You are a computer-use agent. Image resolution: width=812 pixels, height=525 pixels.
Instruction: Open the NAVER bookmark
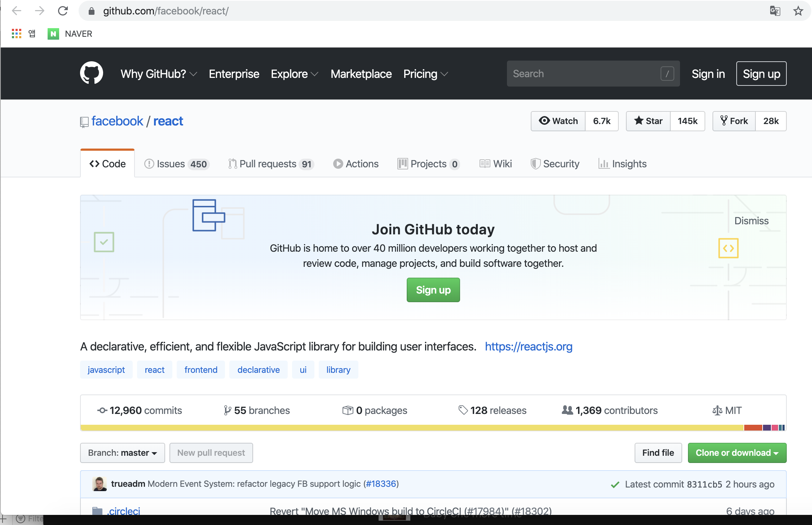[x=70, y=34]
